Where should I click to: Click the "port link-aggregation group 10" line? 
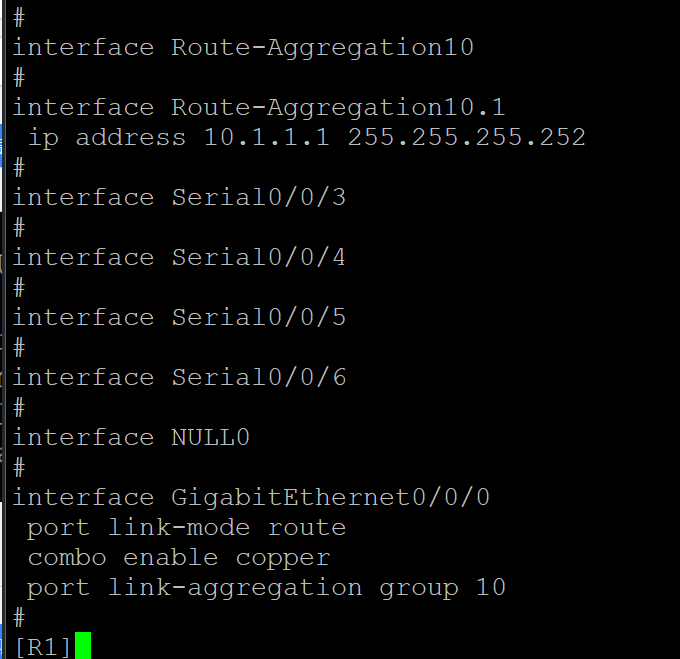point(266,587)
